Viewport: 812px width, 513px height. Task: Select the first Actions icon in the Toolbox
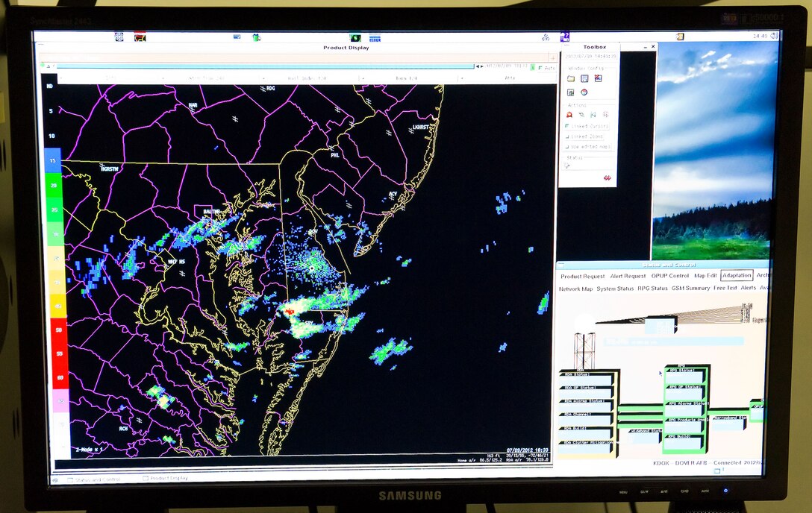pyautogui.click(x=569, y=115)
